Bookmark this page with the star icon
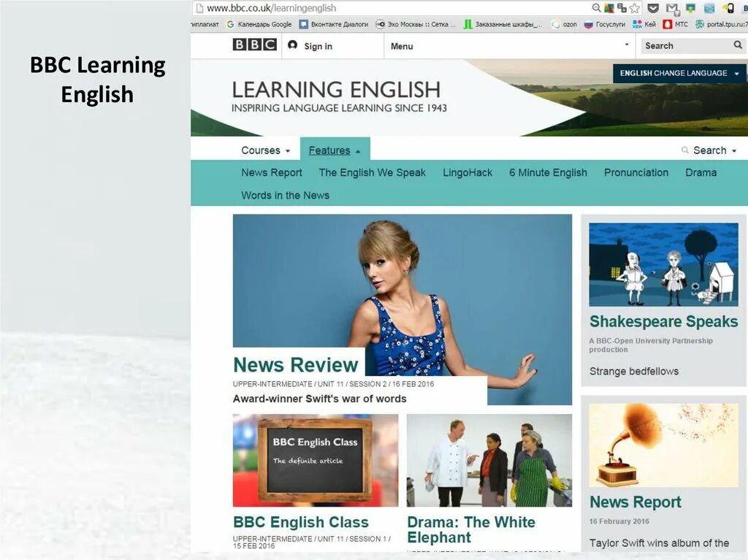The image size is (748, 560). pos(635,8)
